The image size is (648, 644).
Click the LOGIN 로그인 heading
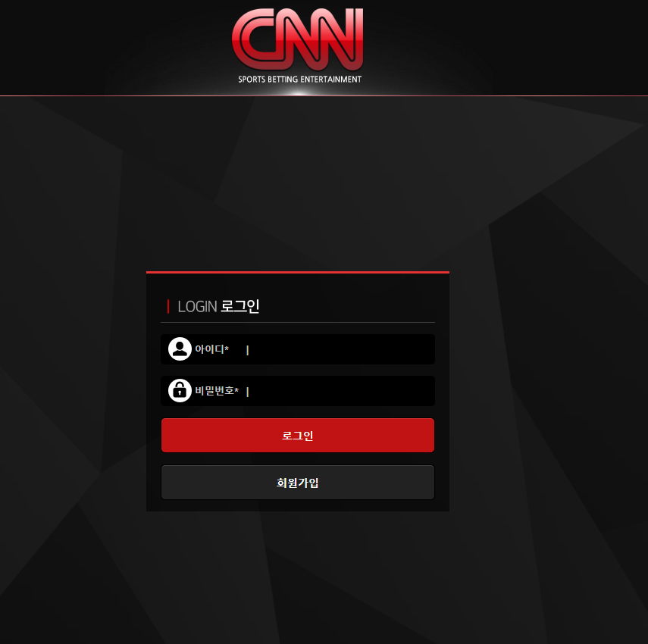(218, 307)
